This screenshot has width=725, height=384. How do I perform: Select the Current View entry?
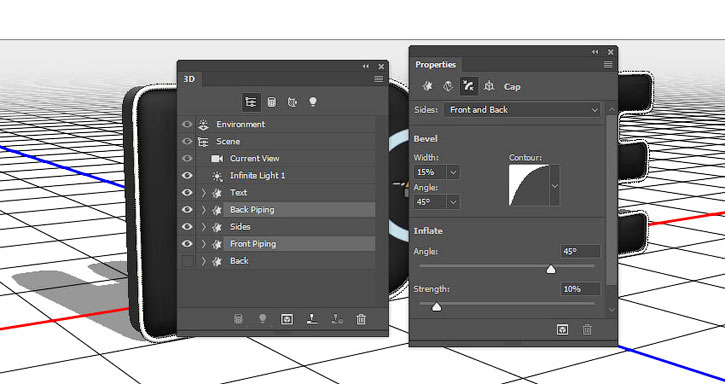[x=254, y=158]
